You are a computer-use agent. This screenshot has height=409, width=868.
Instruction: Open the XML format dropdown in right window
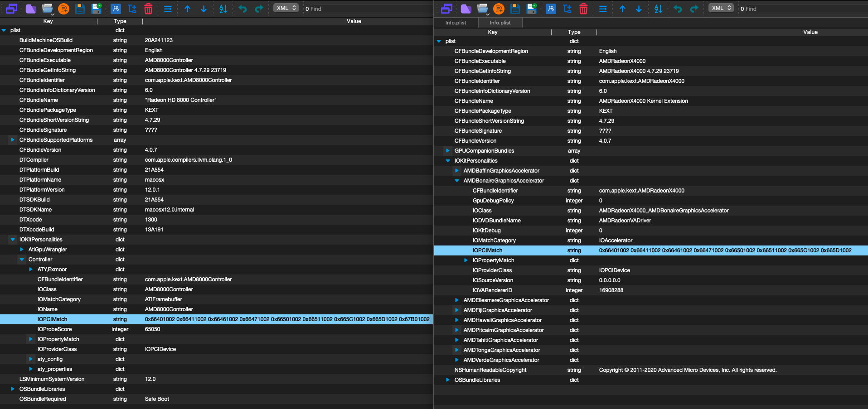(721, 8)
